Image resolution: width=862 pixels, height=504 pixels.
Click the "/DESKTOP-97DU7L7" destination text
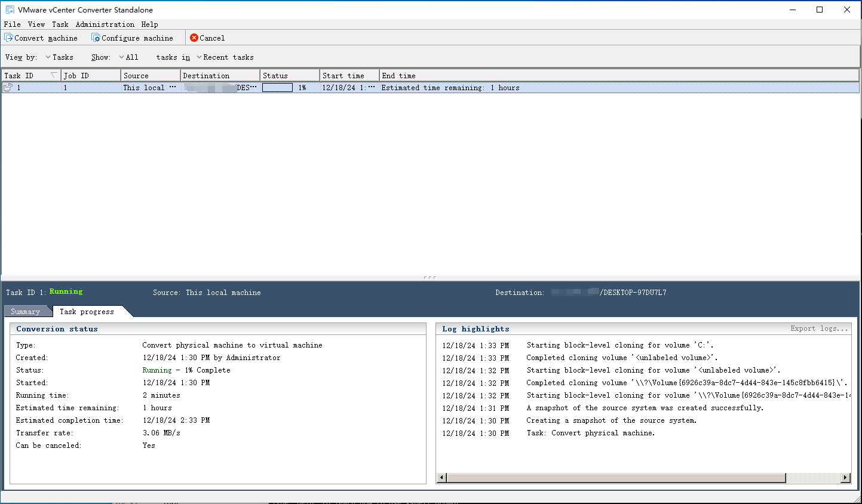tap(633, 293)
